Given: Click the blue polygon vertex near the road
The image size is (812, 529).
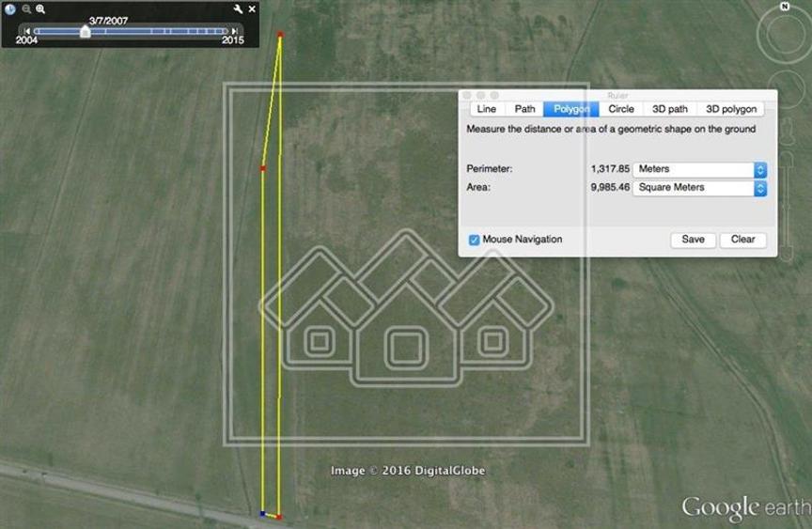Looking at the screenshot, I should click(262, 513).
